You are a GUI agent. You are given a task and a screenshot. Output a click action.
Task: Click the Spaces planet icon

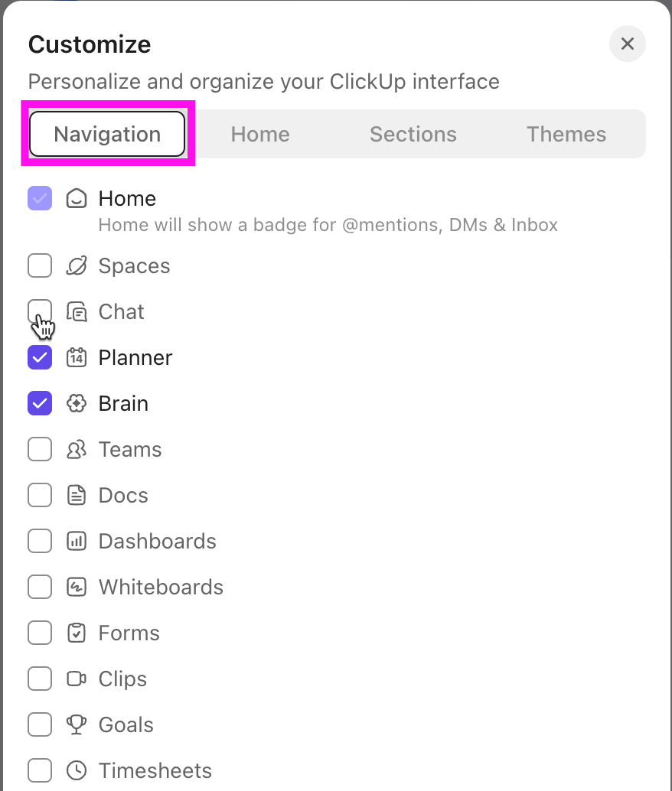(77, 265)
